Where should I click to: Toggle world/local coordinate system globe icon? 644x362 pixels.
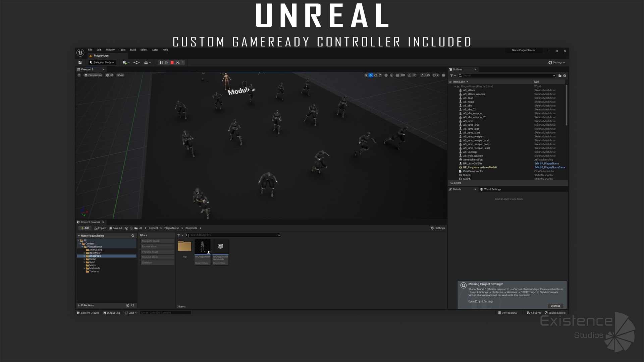point(386,75)
